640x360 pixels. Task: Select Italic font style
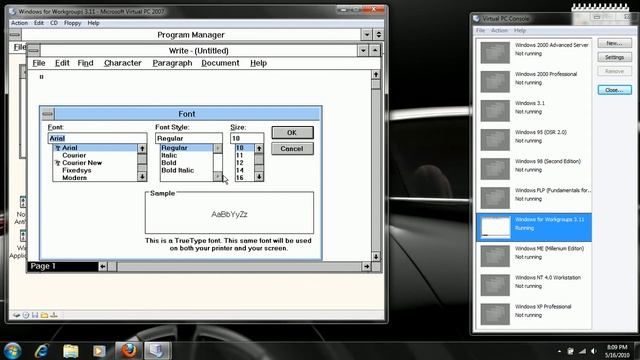click(x=187, y=156)
